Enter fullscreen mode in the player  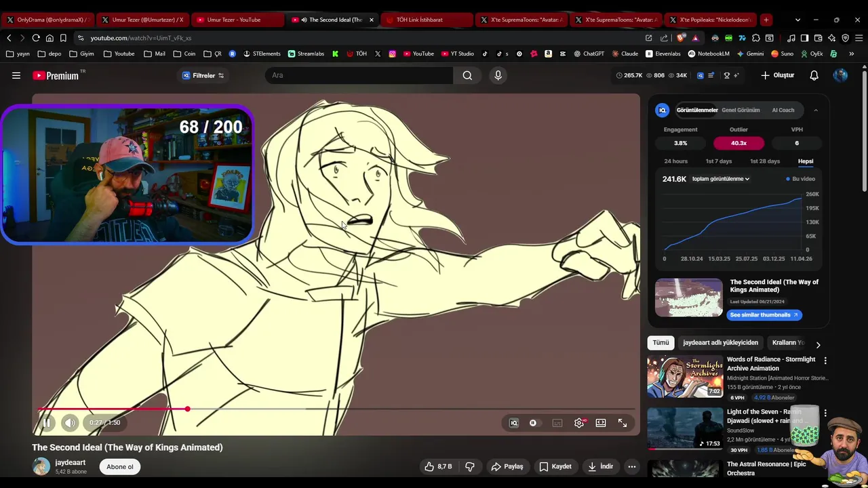623,423
